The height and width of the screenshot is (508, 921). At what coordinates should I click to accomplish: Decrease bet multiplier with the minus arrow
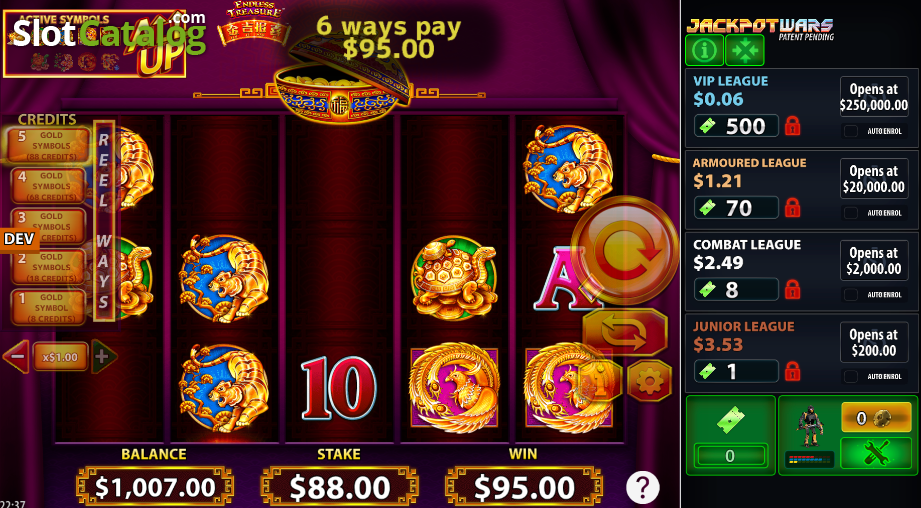tap(16, 356)
